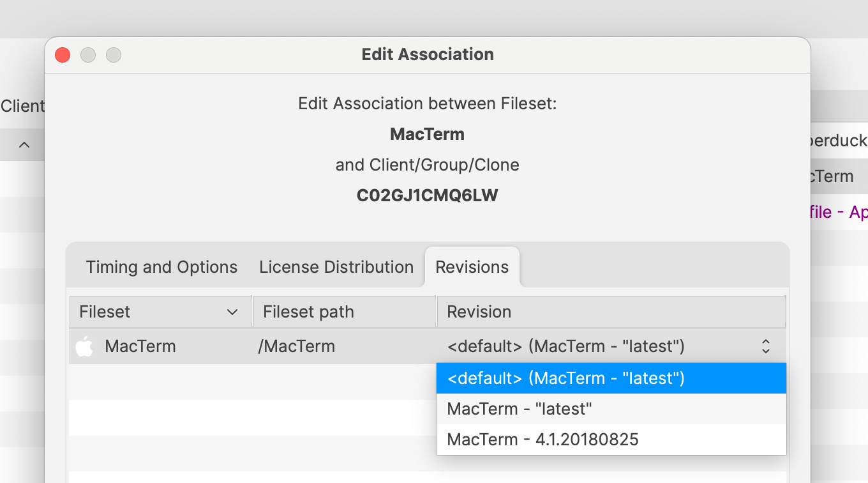Pick MacTerm - "latest" from the dropdown list
This screenshot has width=868, height=483.
(x=611, y=409)
